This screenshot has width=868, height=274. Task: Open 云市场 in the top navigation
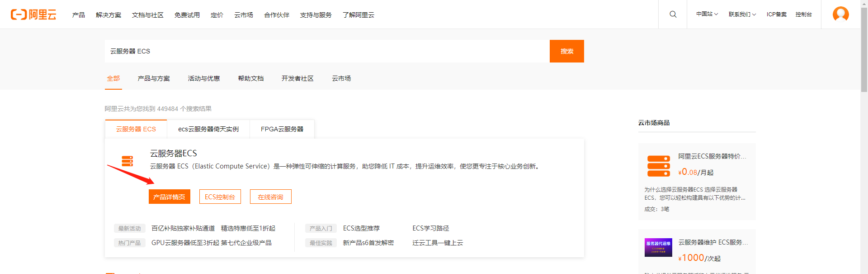pos(244,15)
